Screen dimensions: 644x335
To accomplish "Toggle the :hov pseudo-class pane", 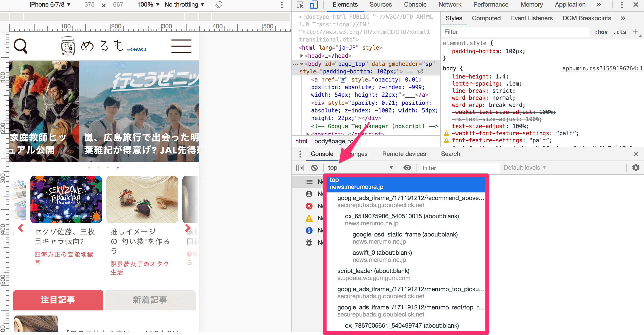I will click(602, 32).
